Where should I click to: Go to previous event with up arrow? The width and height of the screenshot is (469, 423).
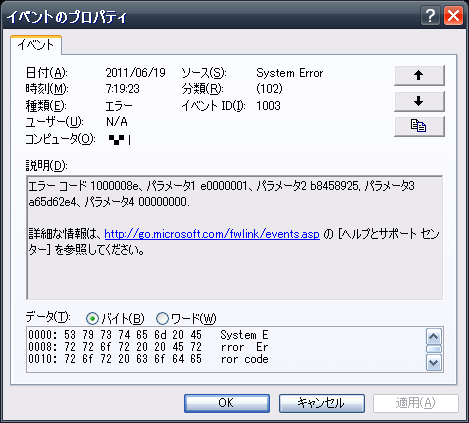pyautogui.click(x=419, y=75)
